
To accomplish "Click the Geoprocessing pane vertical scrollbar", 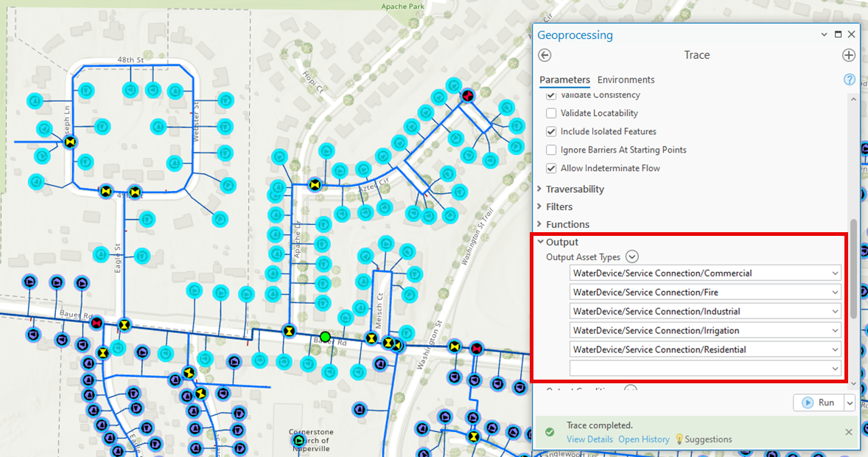I will (x=853, y=268).
